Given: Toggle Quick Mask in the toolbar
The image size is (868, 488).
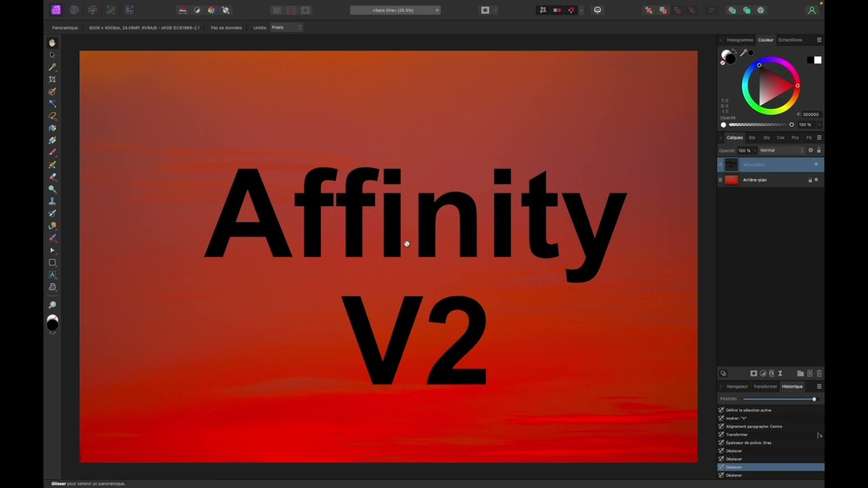Looking at the screenshot, I should 485,10.
